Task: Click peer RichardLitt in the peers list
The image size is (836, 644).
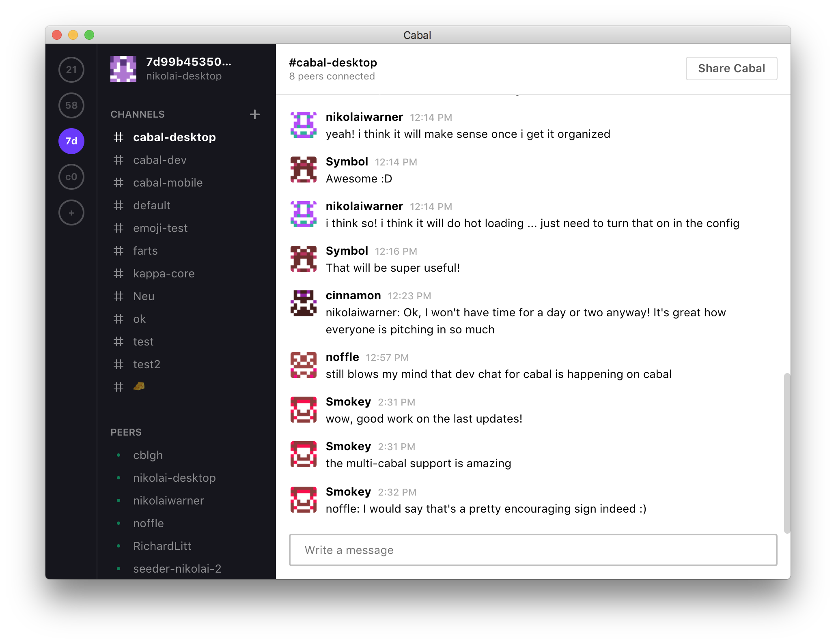Action: click(162, 546)
